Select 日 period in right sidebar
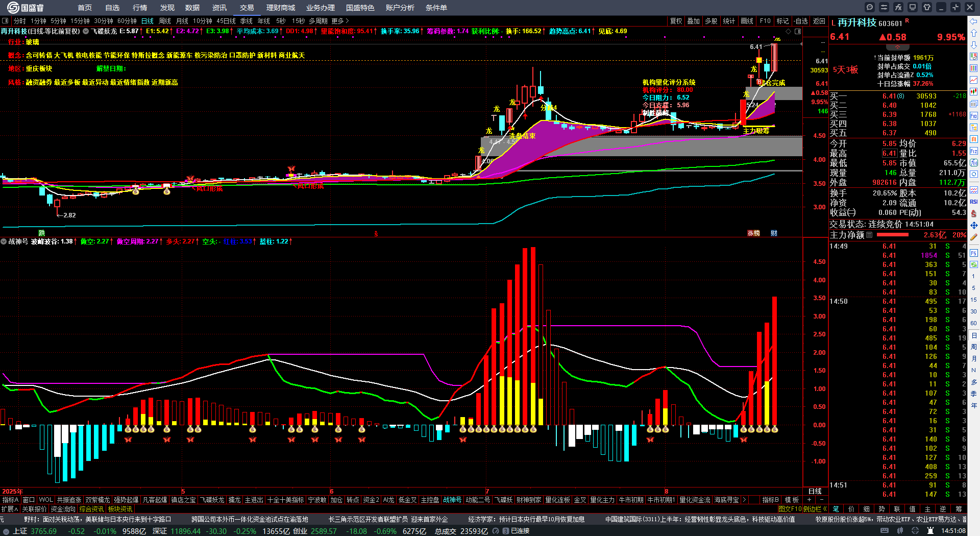This screenshot has width=980, height=536. (x=974, y=335)
